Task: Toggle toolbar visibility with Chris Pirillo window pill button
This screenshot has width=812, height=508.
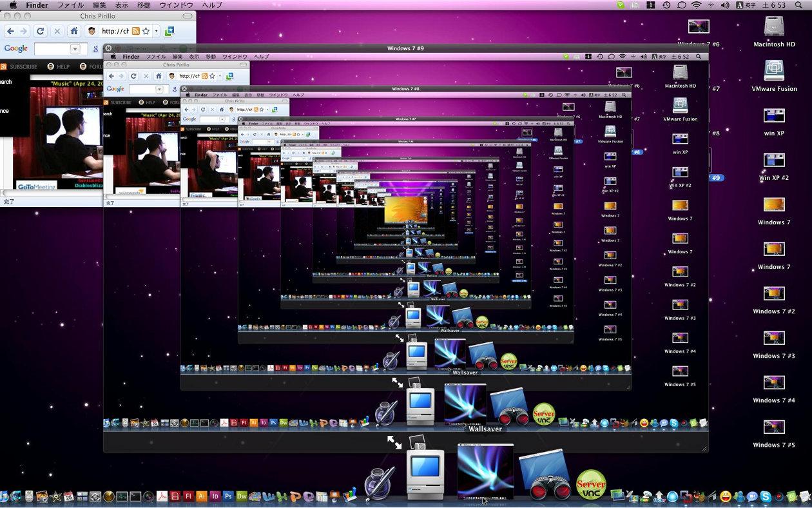Action: coord(188,15)
